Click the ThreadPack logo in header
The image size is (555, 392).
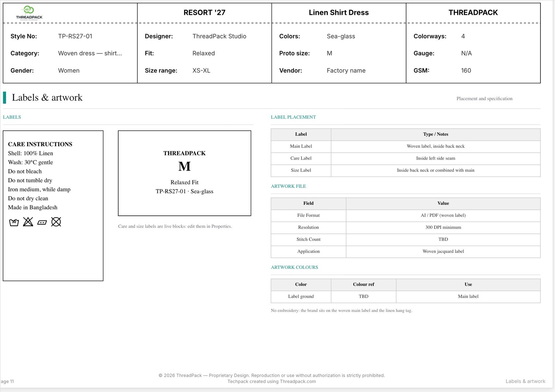(x=29, y=13)
